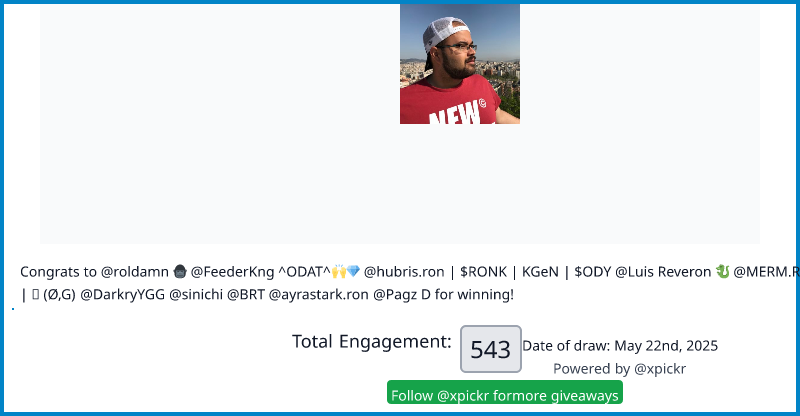Click the green dragon emoji after Luis Reveron

click(722, 271)
